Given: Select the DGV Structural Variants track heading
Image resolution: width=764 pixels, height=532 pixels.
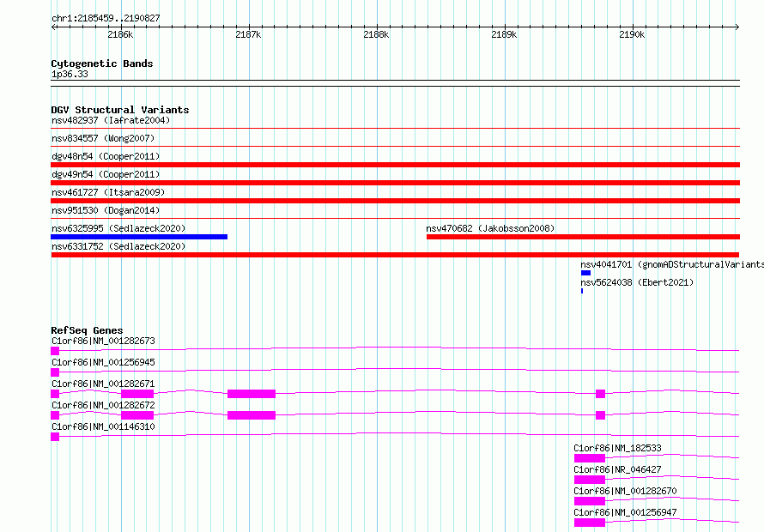Looking at the screenshot, I should pyautogui.click(x=120, y=110).
